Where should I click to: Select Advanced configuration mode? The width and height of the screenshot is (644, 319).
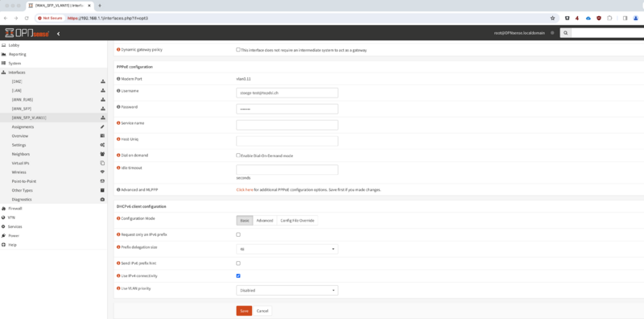point(265,221)
